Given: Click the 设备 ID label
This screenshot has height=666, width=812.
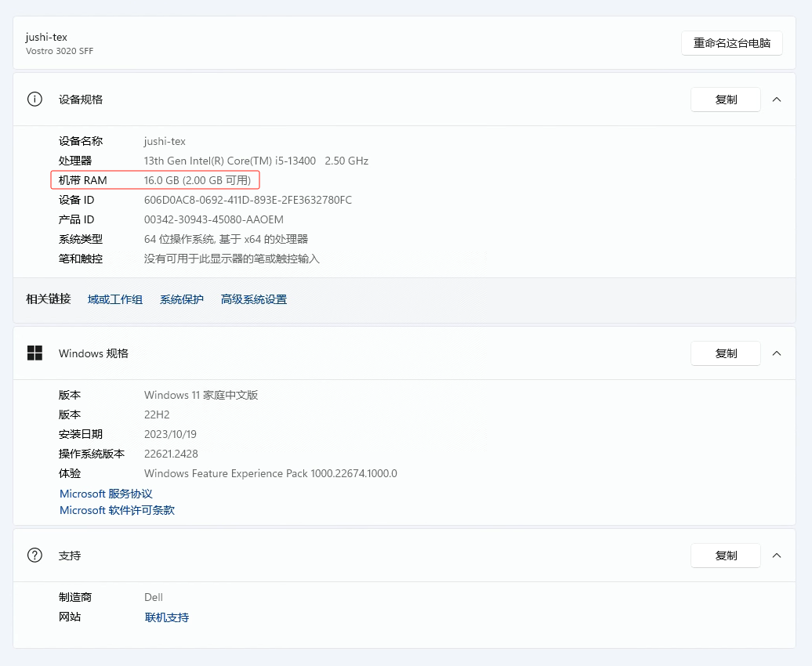Looking at the screenshot, I should [x=77, y=200].
